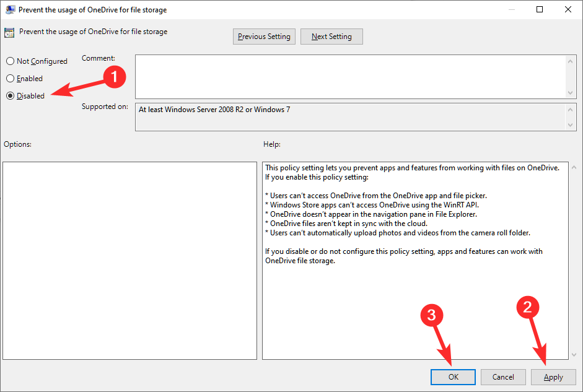Apply the Disabled policy setting

coord(553,377)
